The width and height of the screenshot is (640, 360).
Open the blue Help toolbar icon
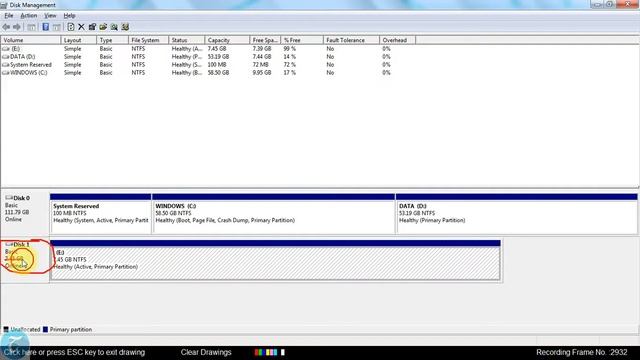coord(45,27)
